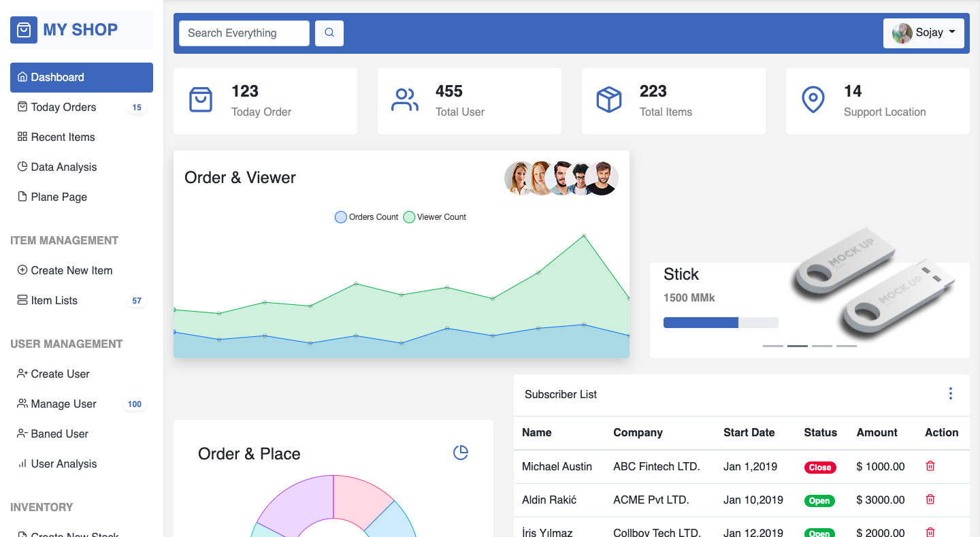Toggle Viewer Count legend in chart
The height and width of the screenshot is (537, 980).
click(435, 217)
